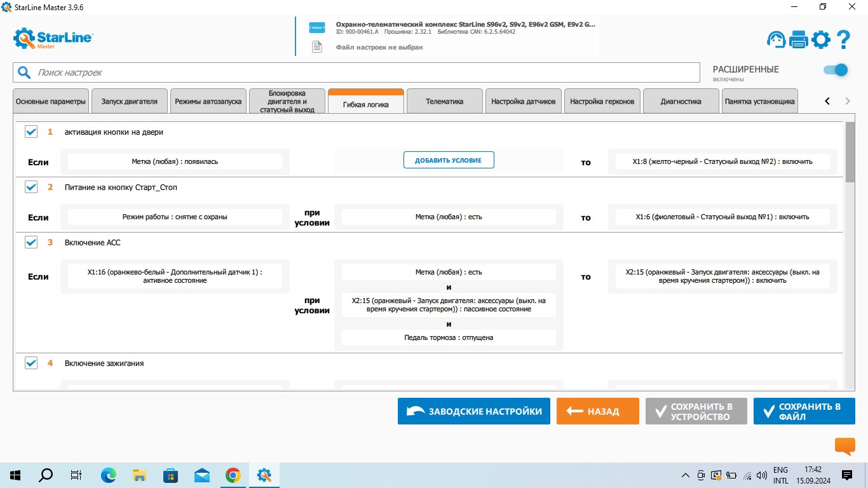The height and width of the screenshot is (488, 868).
Task: Click 'ЗАВОДСКИЕ НАСТРОЙКИ' to restore defaults
Action: coord(474,411)
